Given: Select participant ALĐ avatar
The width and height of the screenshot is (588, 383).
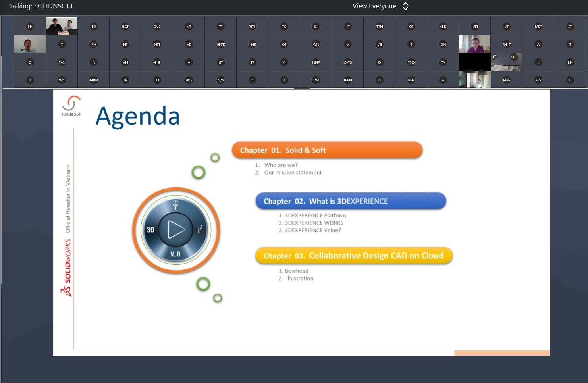Looking at the screenshot, I should (443, 27).
